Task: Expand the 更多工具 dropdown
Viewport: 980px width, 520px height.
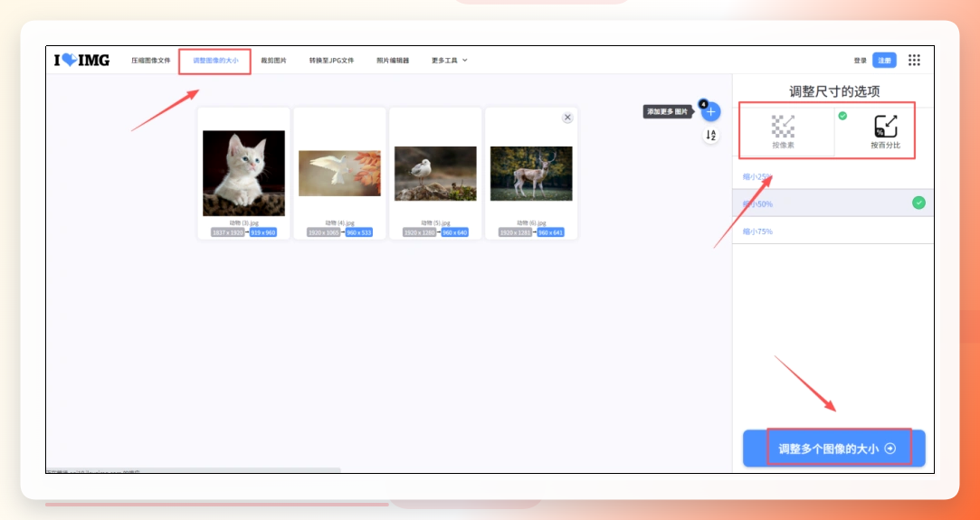Action: (450, 61)
